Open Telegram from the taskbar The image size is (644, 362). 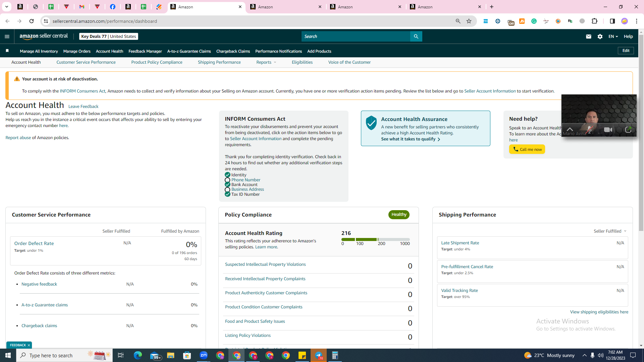point(319,355)
